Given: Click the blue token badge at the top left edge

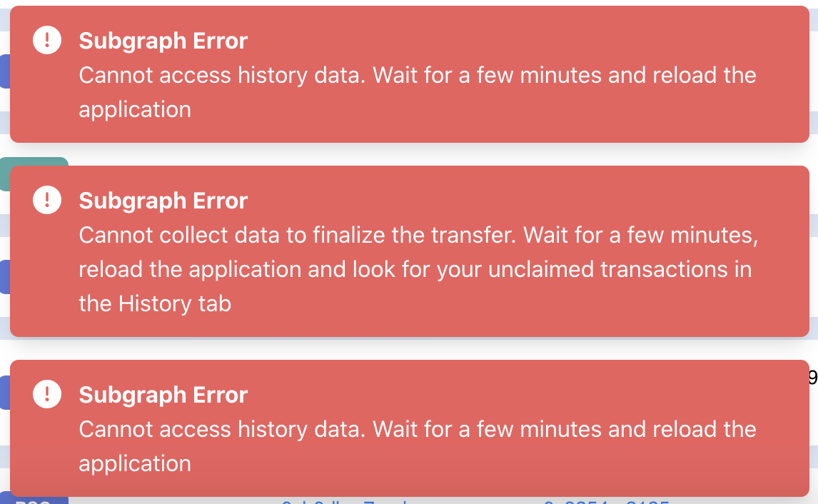Looking at the screenshot, I should [x=4, y=71].
